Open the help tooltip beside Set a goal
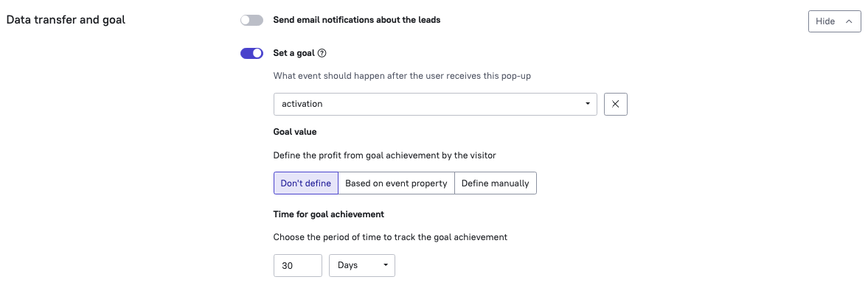The height and width of the screenshot is (302, 868). click(322, 54)
